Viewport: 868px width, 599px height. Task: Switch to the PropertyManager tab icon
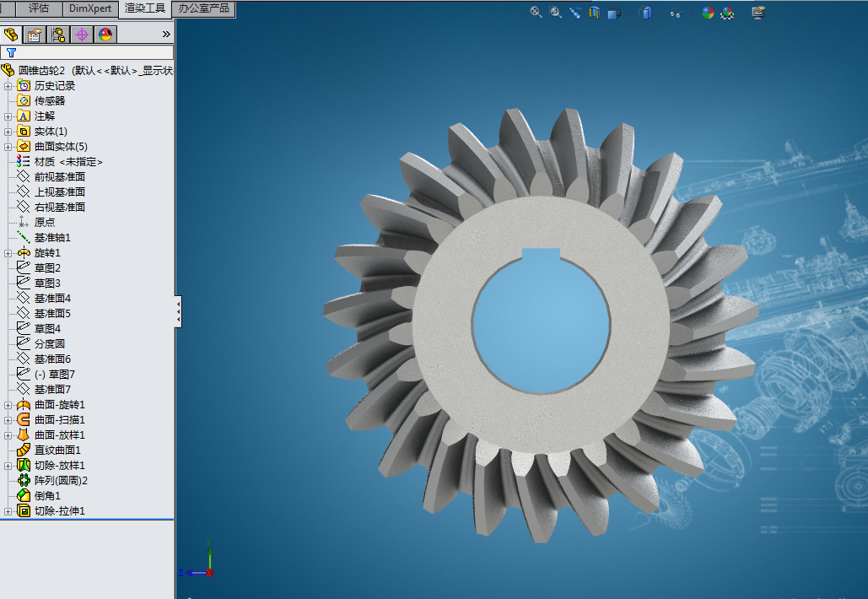pos(35,35)
